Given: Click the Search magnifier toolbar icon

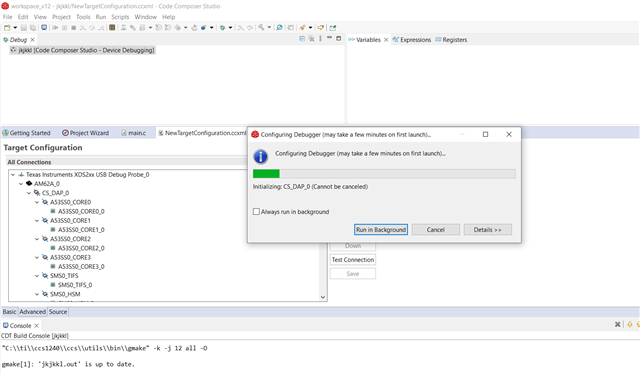Looking at the screenshot, I should pyautogui.click(x=279, y=28).
